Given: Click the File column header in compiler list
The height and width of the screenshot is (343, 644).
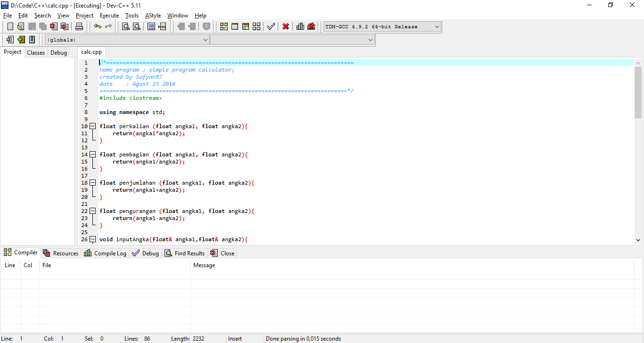Looking at the screenshot, I should [115, 265].
